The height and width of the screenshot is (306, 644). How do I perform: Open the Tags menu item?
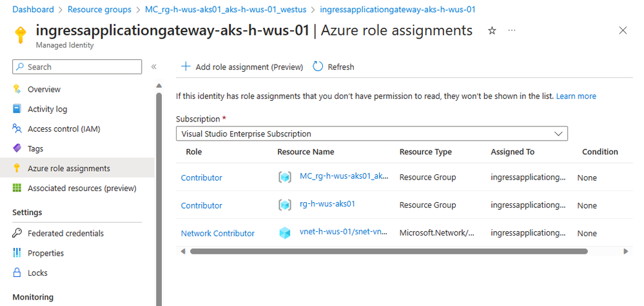[x=35, y=148]
